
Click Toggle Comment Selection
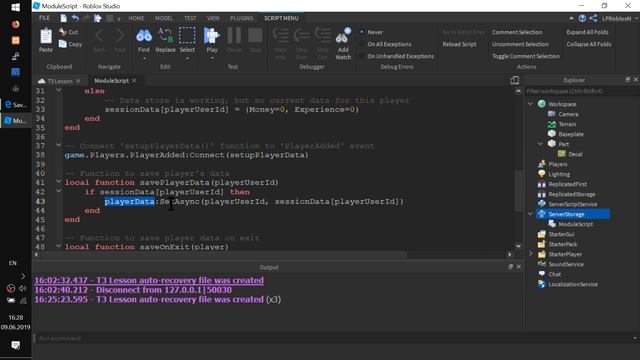coord(526,56)
